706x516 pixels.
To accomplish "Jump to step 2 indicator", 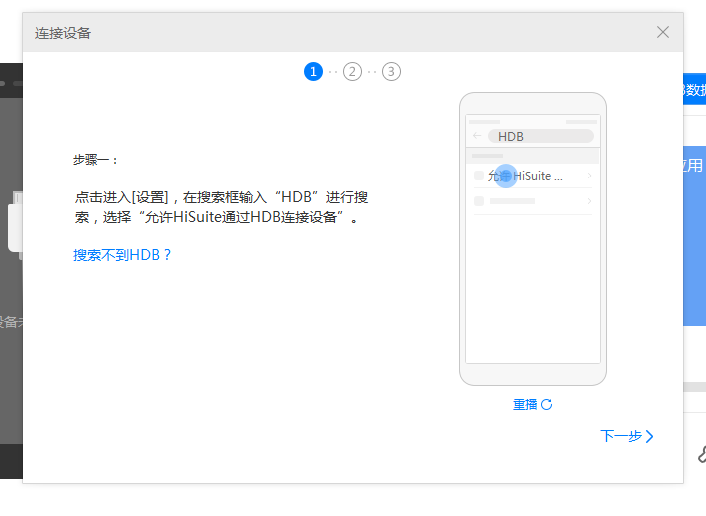I will pyautogui.click(x=352, y=72).
